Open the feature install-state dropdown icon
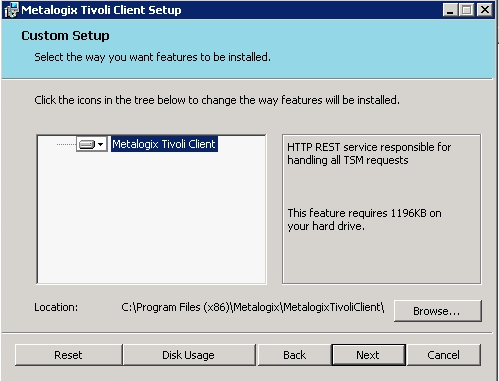Screen dimensions: 499x381 tap(92, 144)
